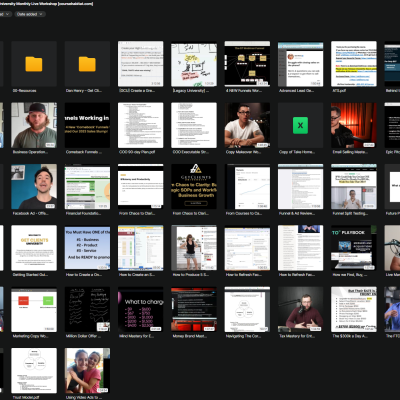Image resolution: width=400 pixels, height=400 pixels.
Task: Open the Navigating The Cor... video thumbnail
Action: [x=247, y=309]
